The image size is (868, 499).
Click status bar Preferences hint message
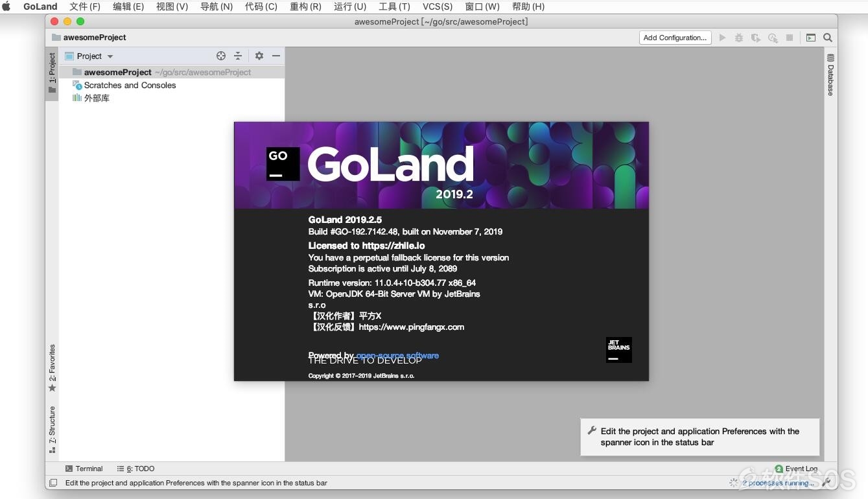click(196, 483)
